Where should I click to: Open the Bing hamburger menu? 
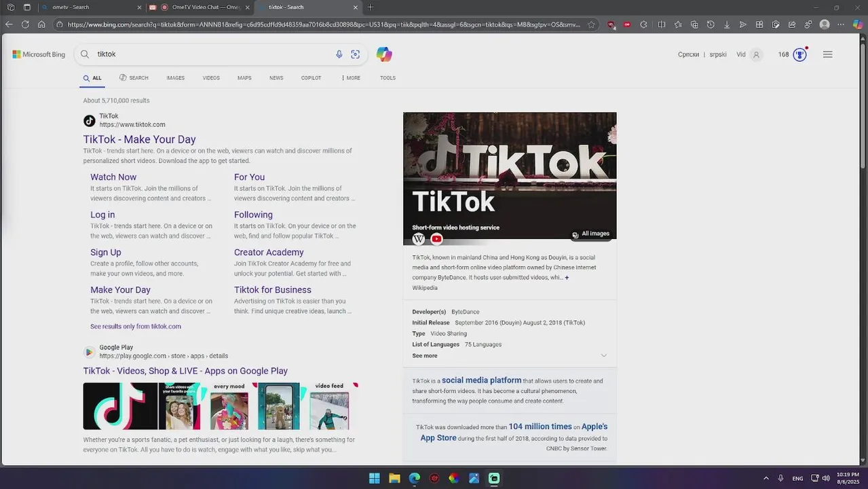pos(827,54)
